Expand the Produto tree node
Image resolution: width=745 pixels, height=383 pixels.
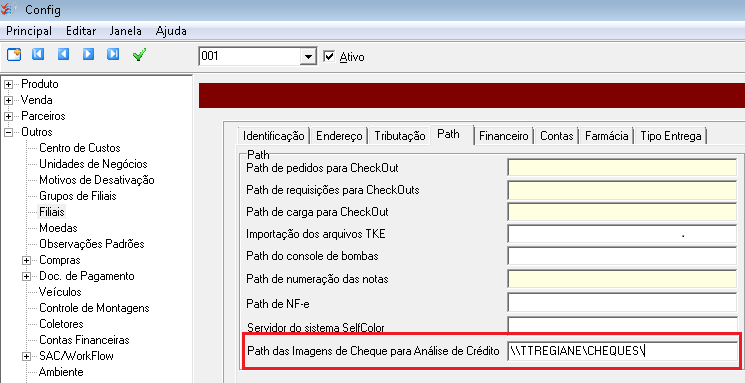click(x=8, y=85)
